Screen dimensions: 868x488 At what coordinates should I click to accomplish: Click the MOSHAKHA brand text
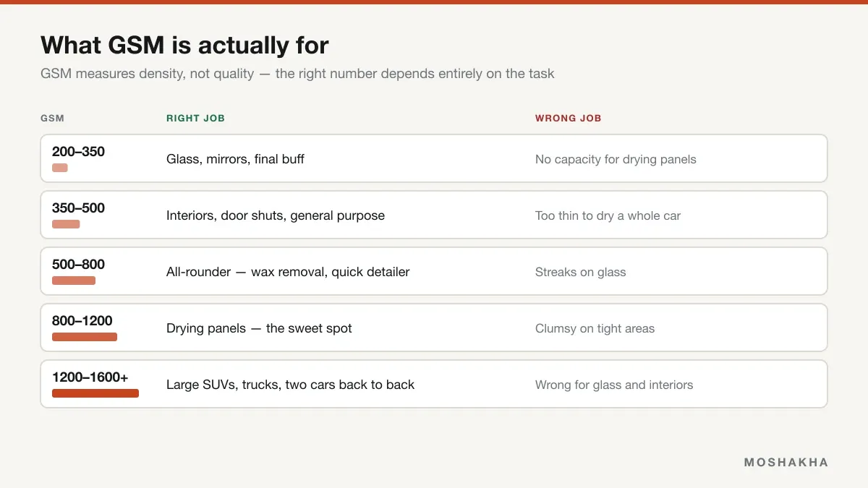point(786,463)
